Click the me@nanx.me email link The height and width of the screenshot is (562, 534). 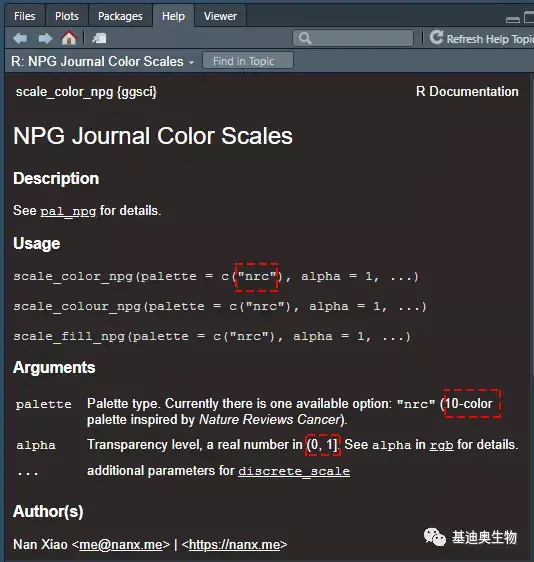click(121, 544)
